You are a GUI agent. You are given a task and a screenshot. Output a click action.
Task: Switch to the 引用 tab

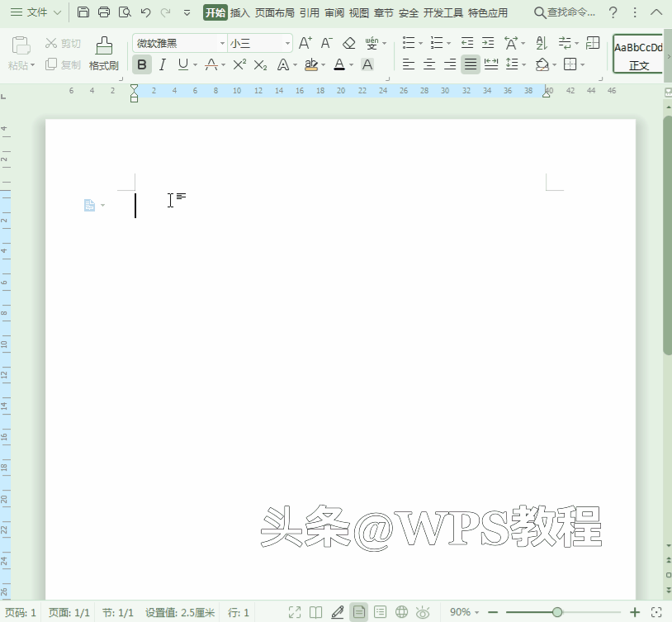pyautogui.click(x=310, y=13)
